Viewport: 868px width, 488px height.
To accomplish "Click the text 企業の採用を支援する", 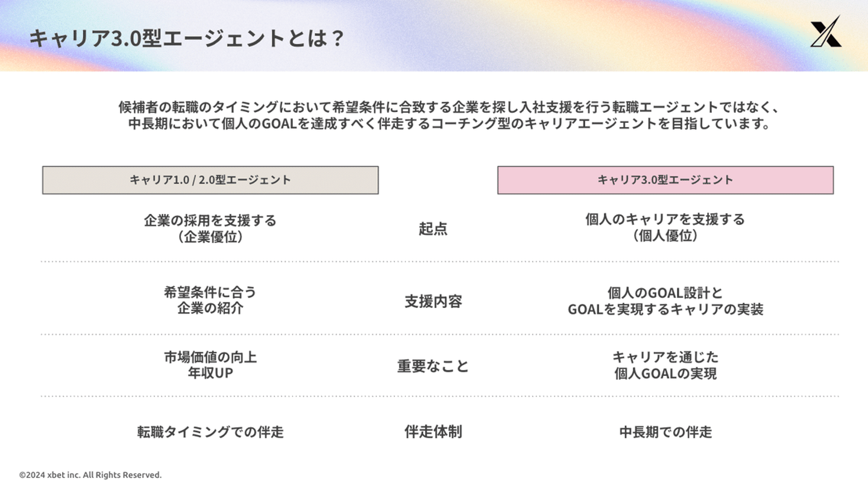I will pos(210,221).
